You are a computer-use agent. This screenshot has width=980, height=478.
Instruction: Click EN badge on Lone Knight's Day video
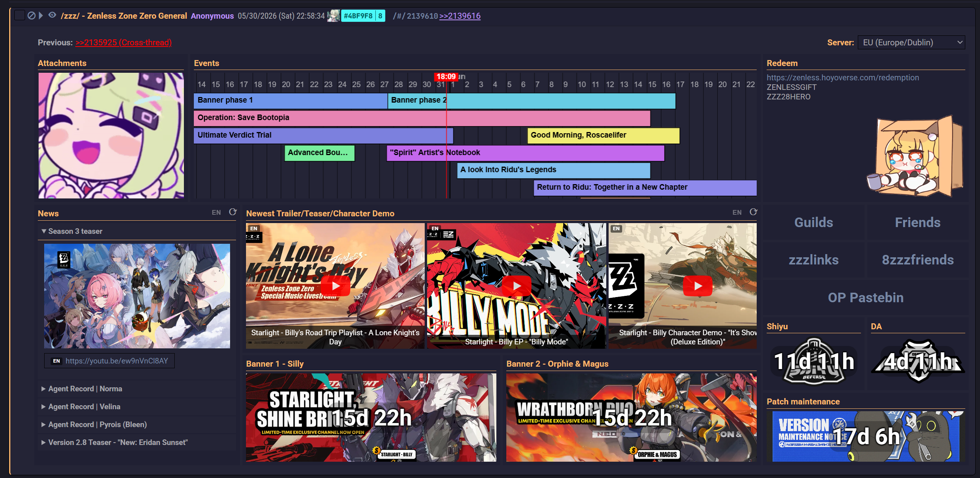coord(254,228)
